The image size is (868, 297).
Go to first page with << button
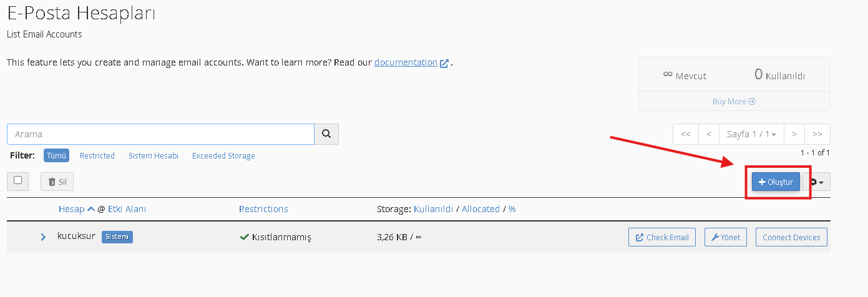click(x=685, y=134)
